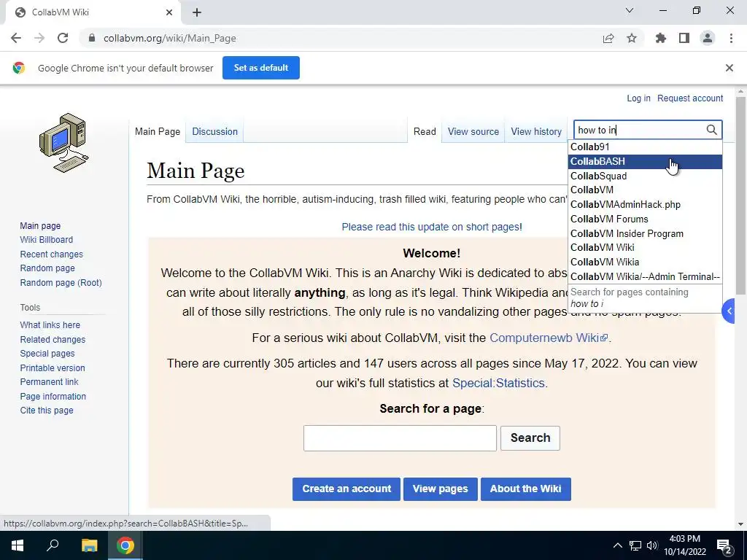The image size is (747, 560).
Task: Open the Main page sidebar link
Action: (40, 226)
